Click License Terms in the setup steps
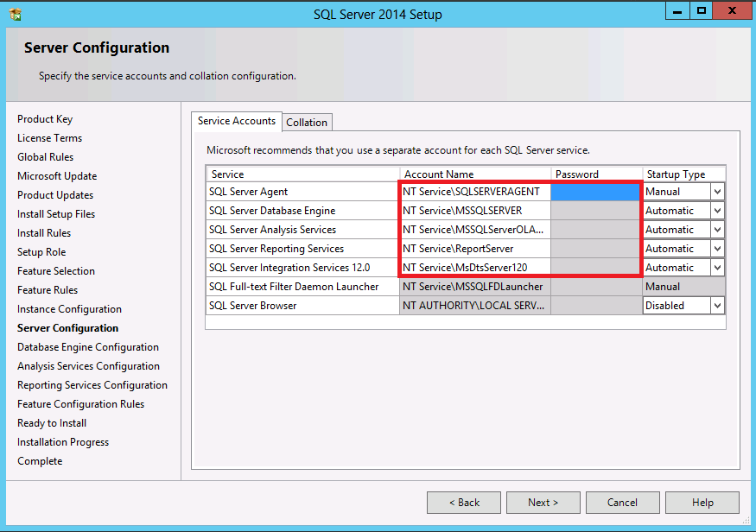The height and width of the screenshot is (532, 756). click(x=49, y=138)
